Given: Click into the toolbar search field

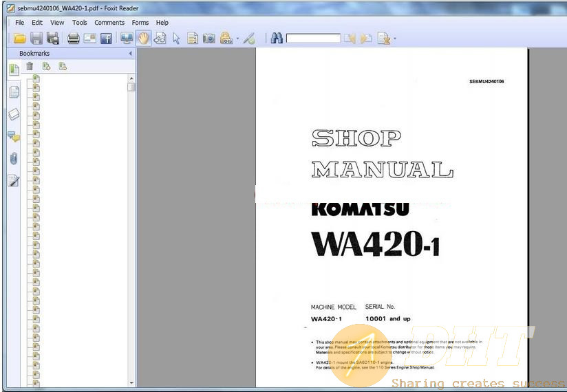Looking at the screenshot, I should (x=313, y=39).
